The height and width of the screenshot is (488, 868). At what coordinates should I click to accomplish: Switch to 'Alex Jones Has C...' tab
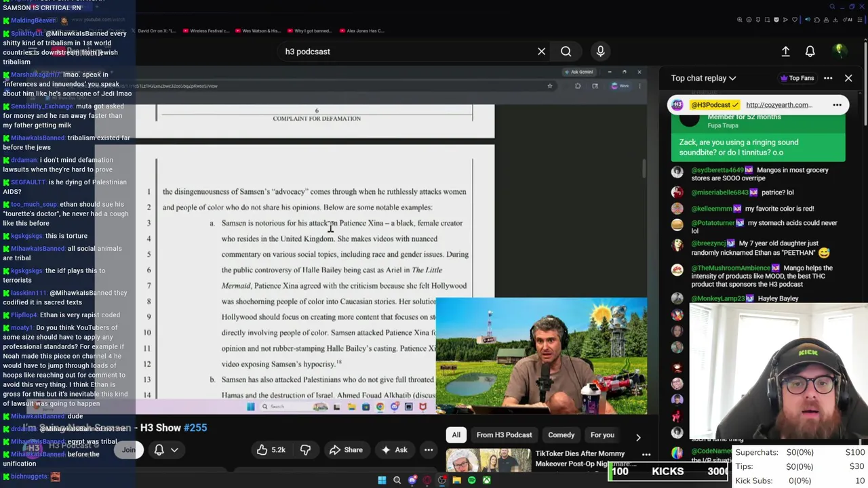tap(361, 30)
